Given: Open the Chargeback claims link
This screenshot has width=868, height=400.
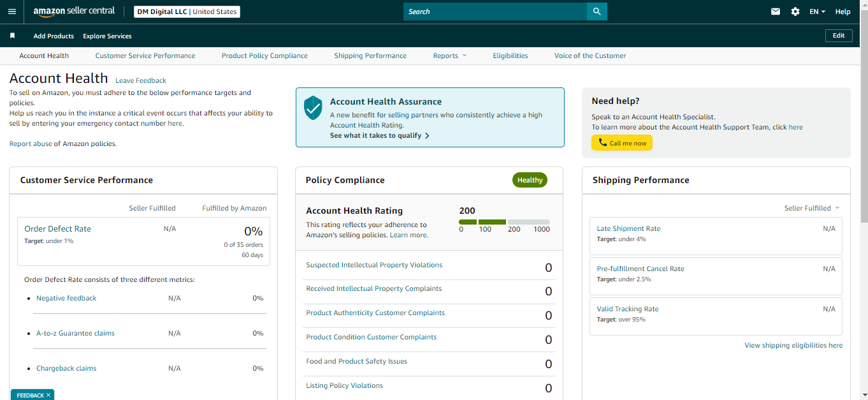Looking at the screenshot, I should (x=66, y=368).
